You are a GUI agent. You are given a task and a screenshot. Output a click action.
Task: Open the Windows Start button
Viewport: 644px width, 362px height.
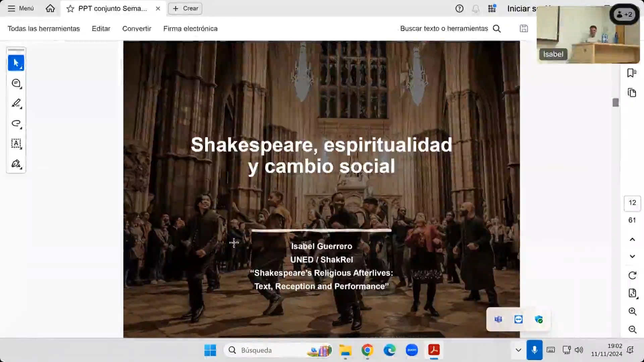pyautogui.click(x=210, y=350)
